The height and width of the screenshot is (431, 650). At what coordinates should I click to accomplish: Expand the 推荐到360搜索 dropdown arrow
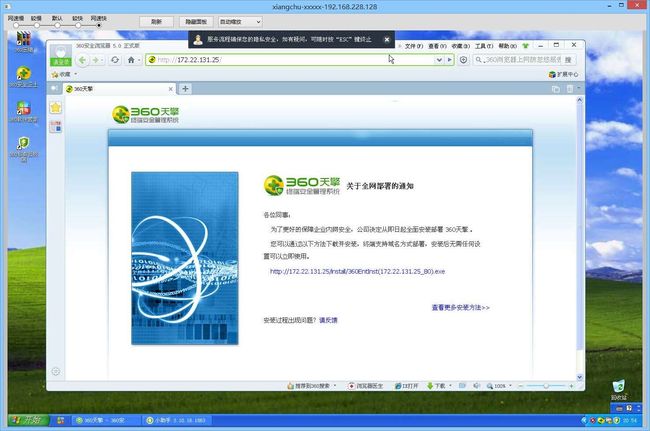335,386
